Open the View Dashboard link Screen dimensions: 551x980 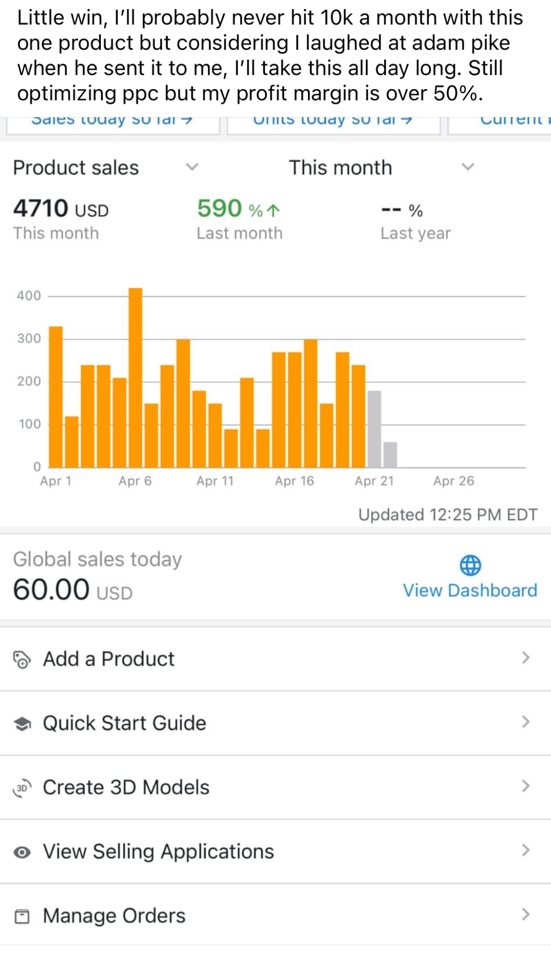tap(470, 590)
